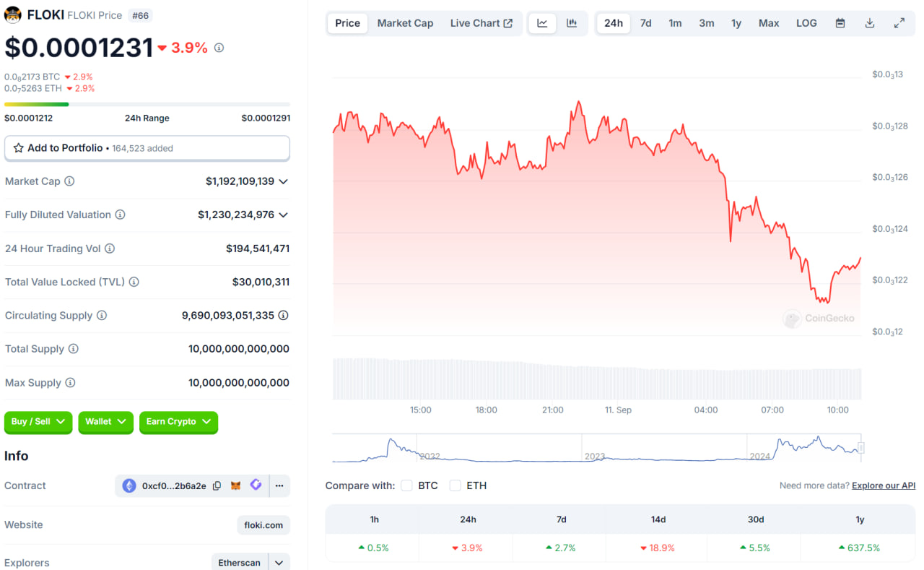This screenshot has height=570, width=924.
Task: Click the Ethereum chain icon in contract
Action: 129,486
